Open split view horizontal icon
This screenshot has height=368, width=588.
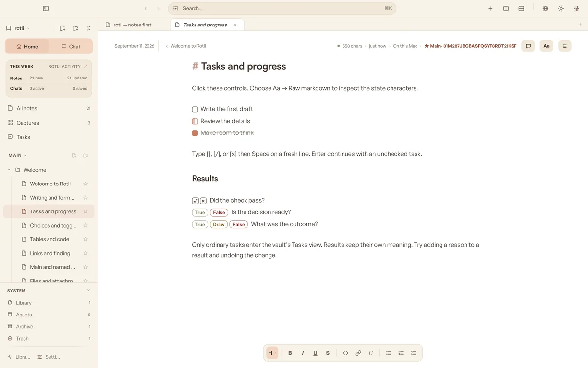pyautogui.click(x=521, y=8)
